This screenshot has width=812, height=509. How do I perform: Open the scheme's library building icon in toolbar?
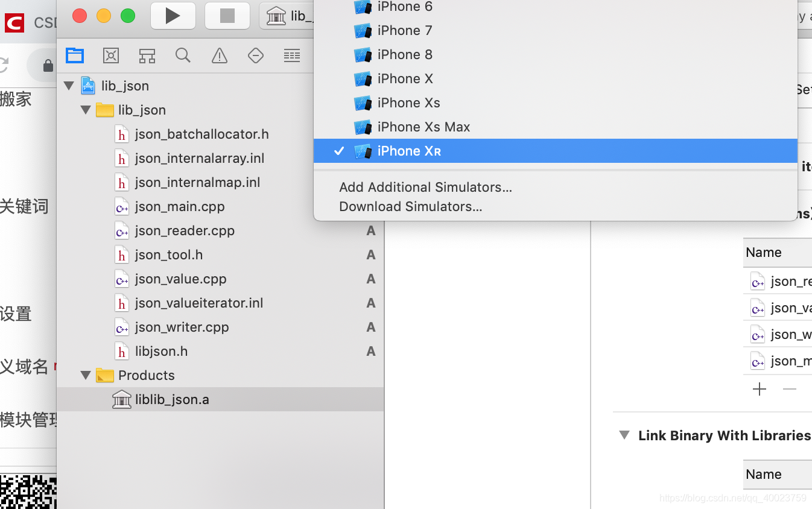(x=276, y=16)
